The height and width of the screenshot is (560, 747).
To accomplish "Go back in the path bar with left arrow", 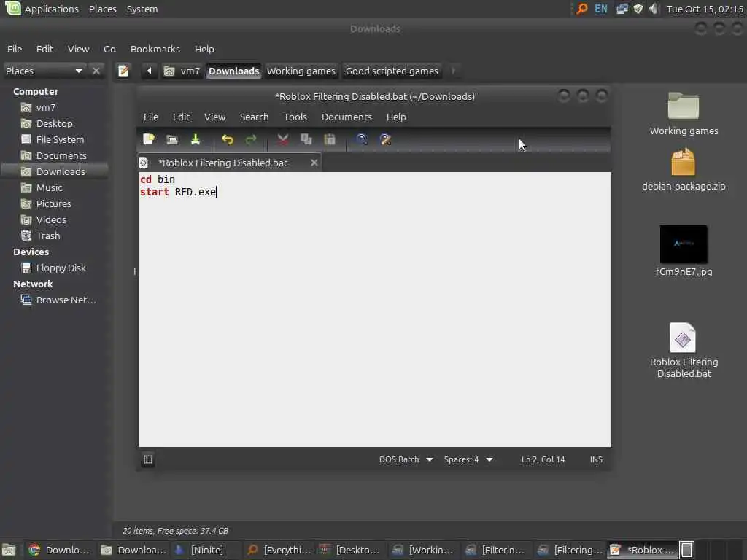I will 149,71.
